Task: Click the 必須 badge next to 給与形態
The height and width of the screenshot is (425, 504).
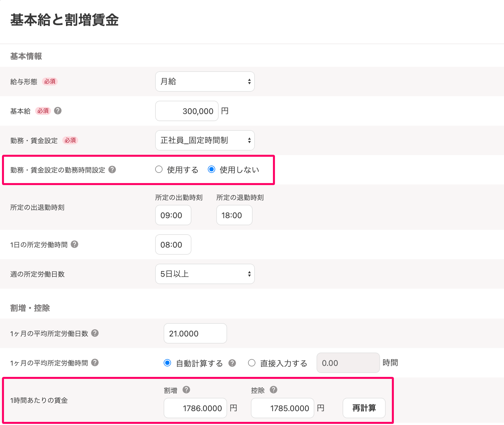Action: pyautogui.click(x=50, y=81)
